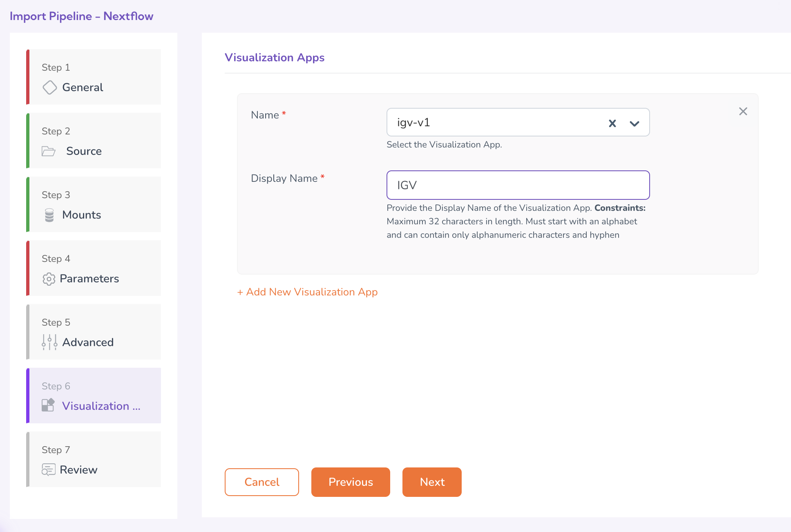Click the database icon beside Mounts
This screenshot has height=532, width=791.
pos(49,215)
